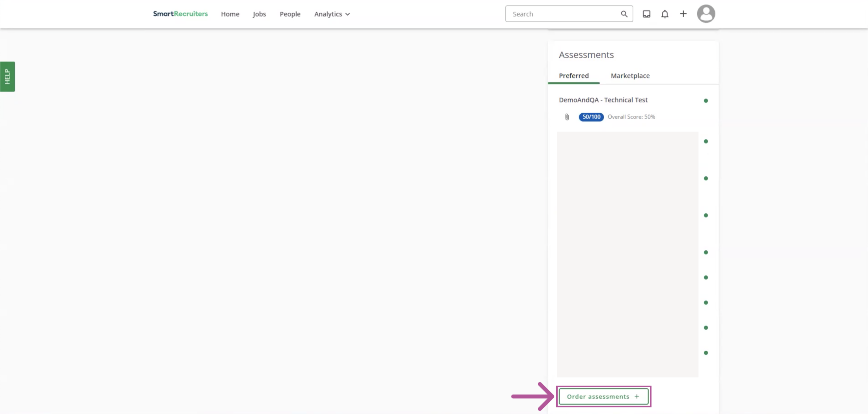Viewport: 868px width, 414px height.
Task: Click the plus create icon in header
Action: 683,14
